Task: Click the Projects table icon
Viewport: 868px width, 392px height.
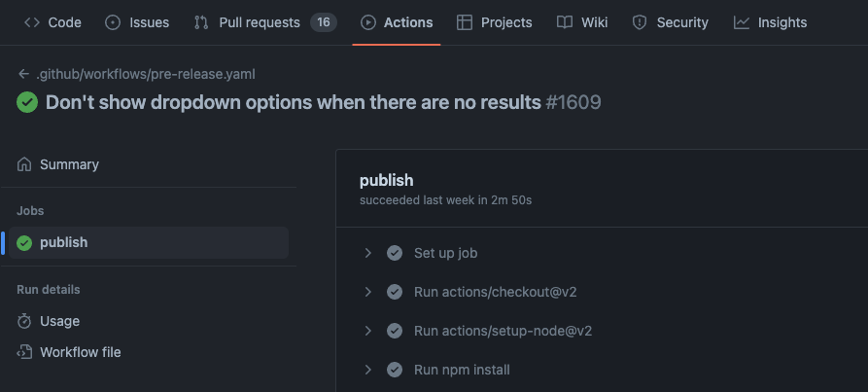Action: (465, 22)
